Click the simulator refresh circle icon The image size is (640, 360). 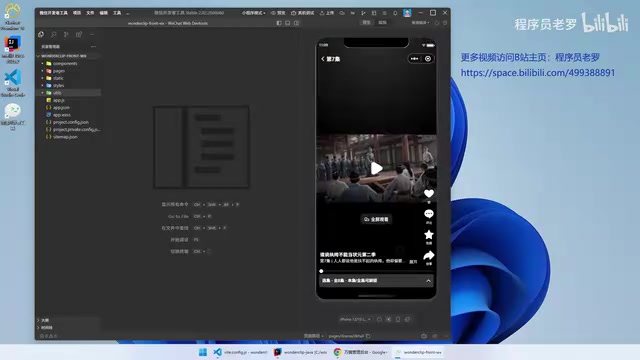(379, 319)
